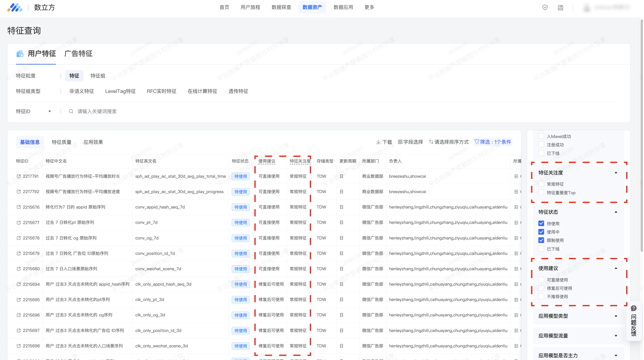Collapse the 特征关注度 filter section

click(616, 173)
